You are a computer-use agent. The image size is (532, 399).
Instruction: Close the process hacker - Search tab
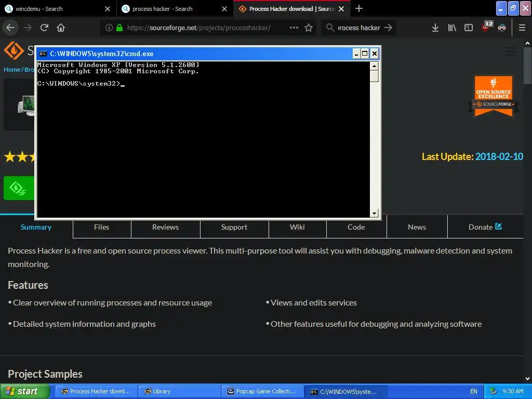coord(224,9)
